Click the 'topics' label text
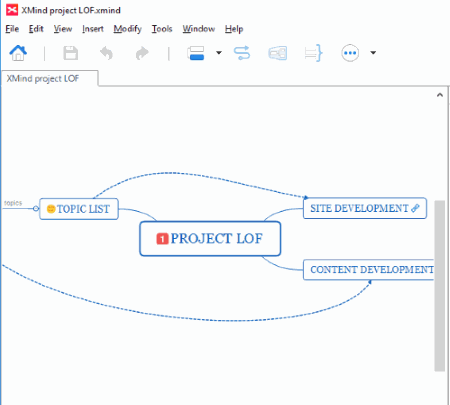The width and height of the screenshot is (450, 405). [x=13, y=203]
